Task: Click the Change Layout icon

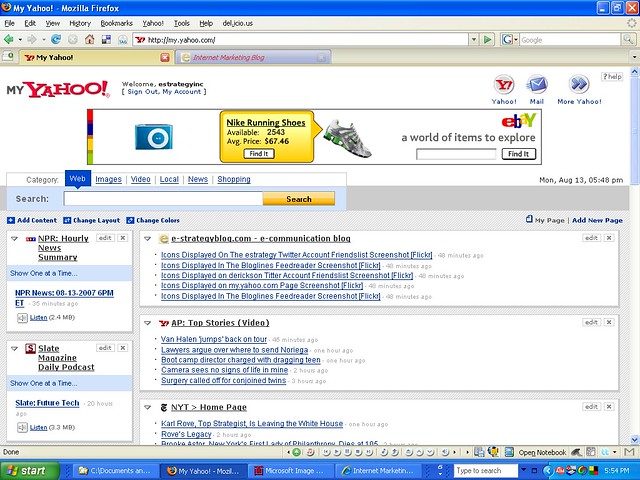Action: point(67,220)
